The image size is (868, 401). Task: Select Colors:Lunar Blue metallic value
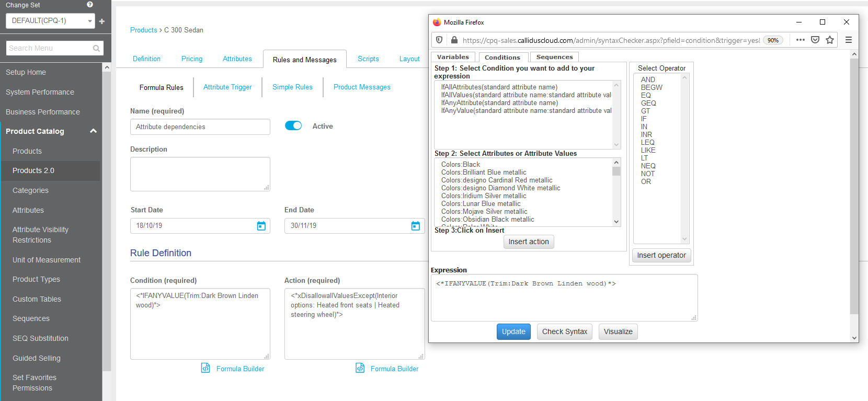click(x=481, y=203)
